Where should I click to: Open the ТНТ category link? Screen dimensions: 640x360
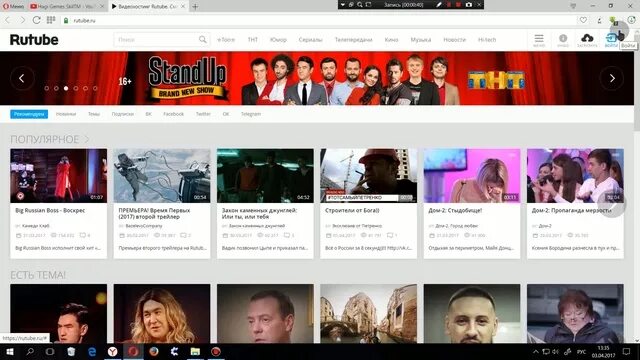(253, 40)
